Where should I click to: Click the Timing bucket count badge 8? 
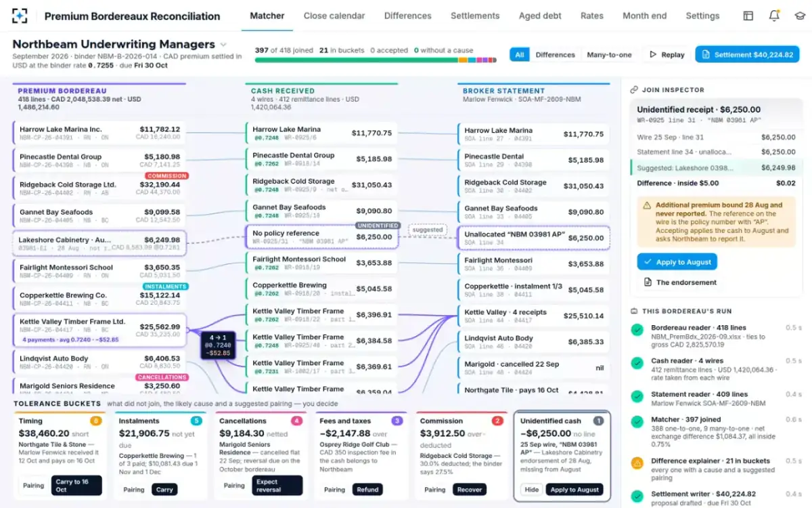(95, 421)
